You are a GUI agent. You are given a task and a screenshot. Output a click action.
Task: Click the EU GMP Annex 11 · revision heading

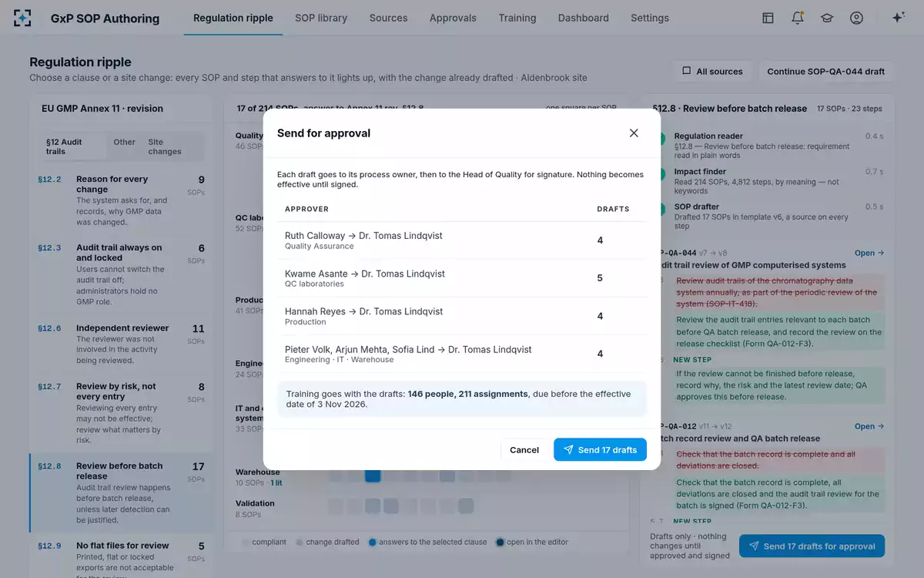[102, 109]
